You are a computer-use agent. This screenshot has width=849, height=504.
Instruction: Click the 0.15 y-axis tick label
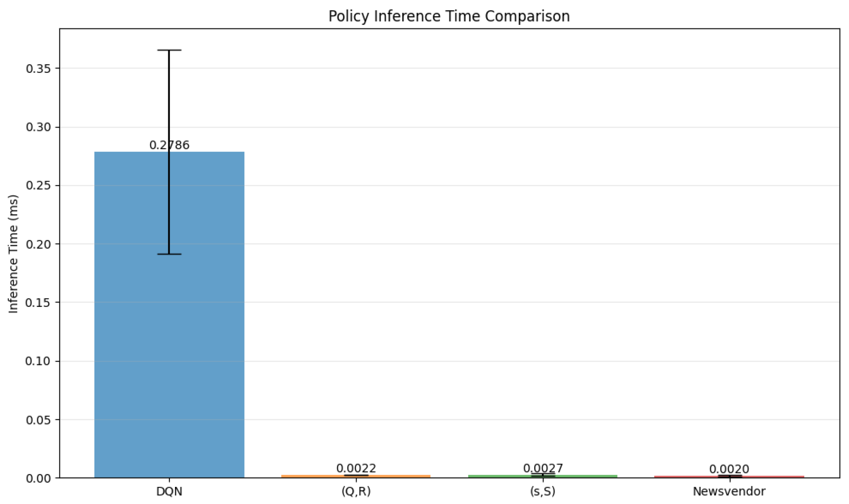[x=38, y=302]
